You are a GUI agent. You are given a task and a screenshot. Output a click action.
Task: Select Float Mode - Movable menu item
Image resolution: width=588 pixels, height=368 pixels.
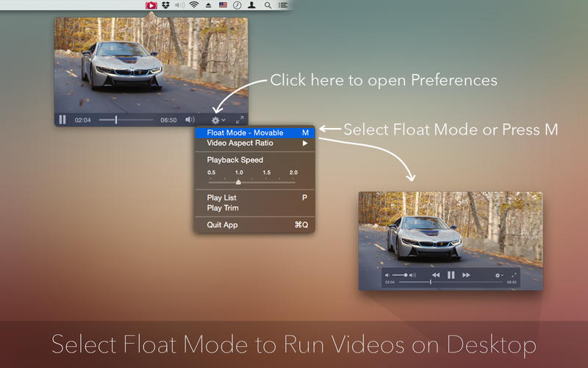(255, 132)
